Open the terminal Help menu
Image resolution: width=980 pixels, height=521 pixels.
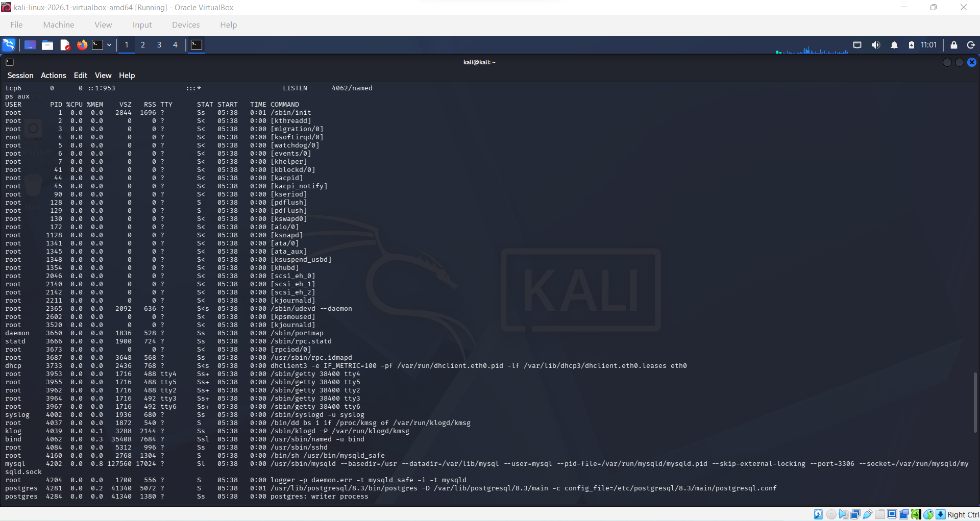(x=127, y=76)
